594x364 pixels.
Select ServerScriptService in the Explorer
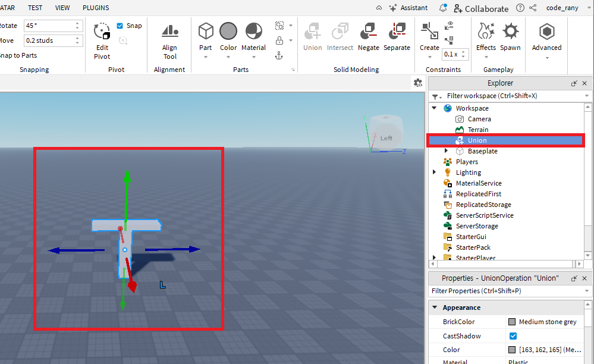tap(485, 215)
